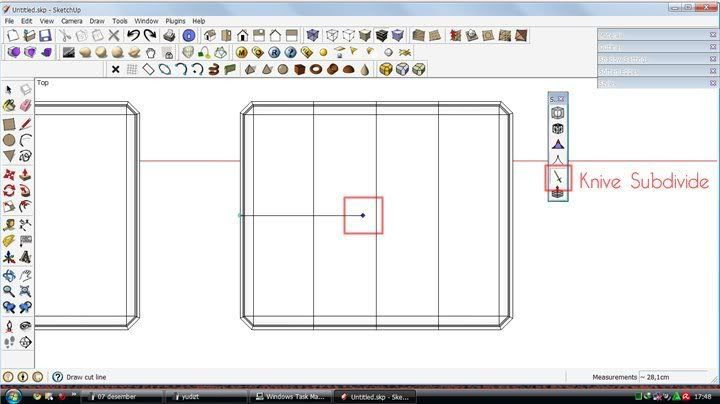Open the Camera menu

click(72, 21)
